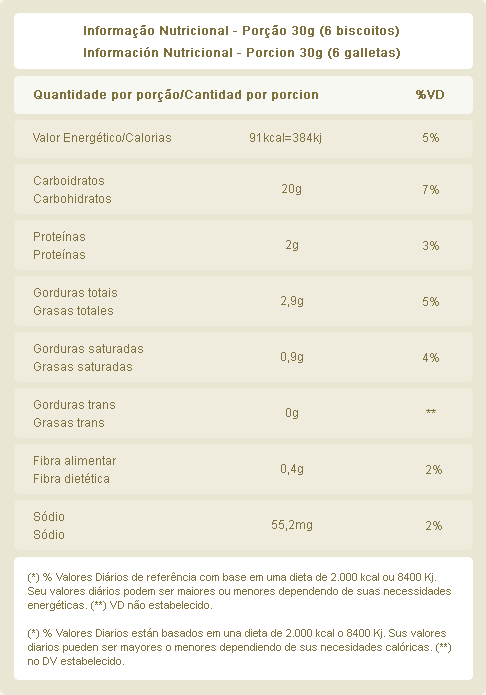Click the Portuguese Valores Diários footnote paragraph
Screen dimensions: 486x695
point(239,591)
